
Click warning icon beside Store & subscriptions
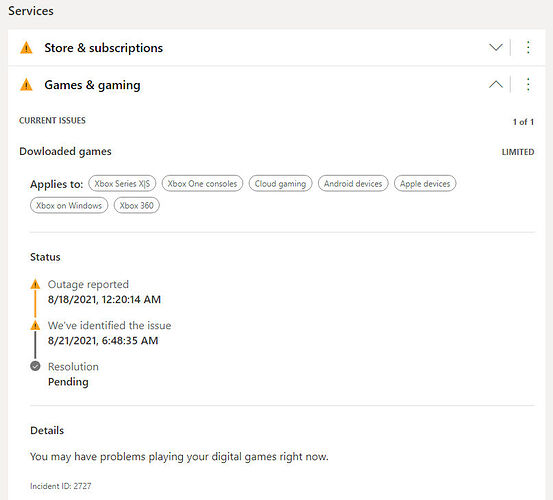[x=26, y=48]
